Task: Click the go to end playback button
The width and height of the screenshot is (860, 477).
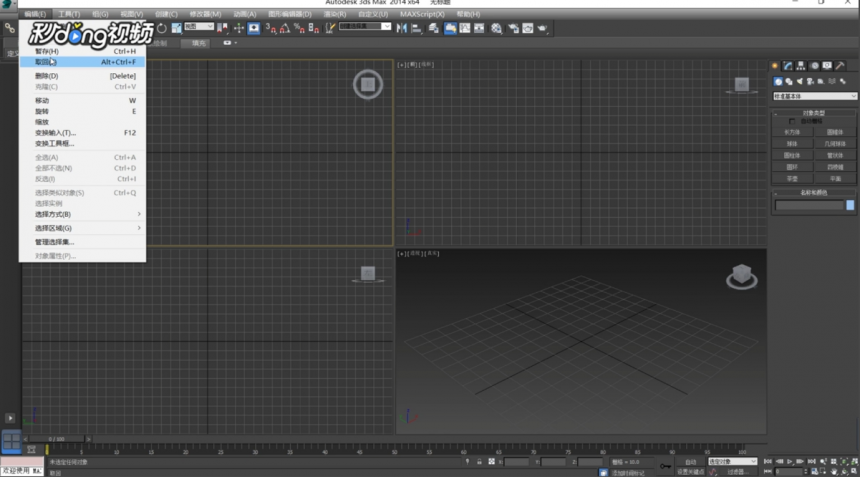Action: point(811,462)
